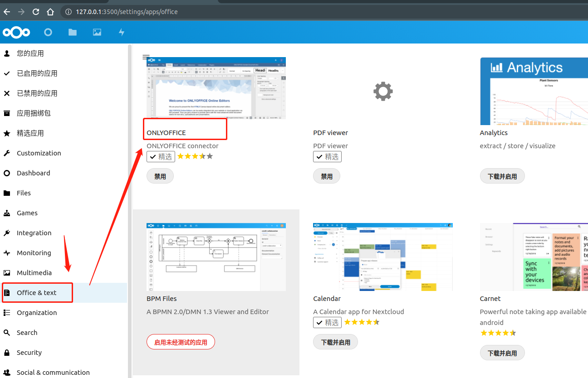
Task: Download and enable the Calendar app
Action: coord(336,342)
